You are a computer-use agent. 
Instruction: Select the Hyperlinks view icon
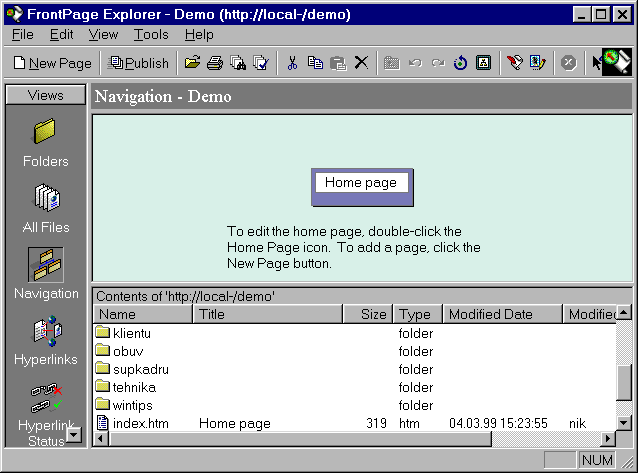pyautogui.click(x=46, y=340)
